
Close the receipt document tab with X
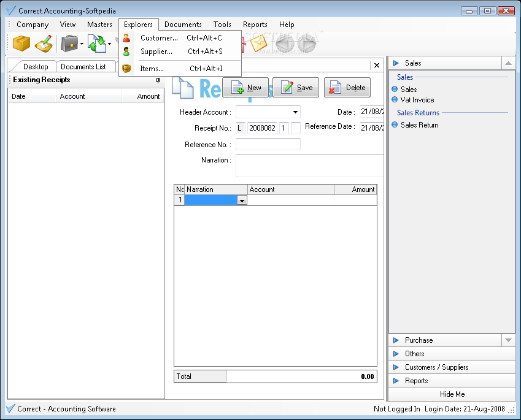377,66
